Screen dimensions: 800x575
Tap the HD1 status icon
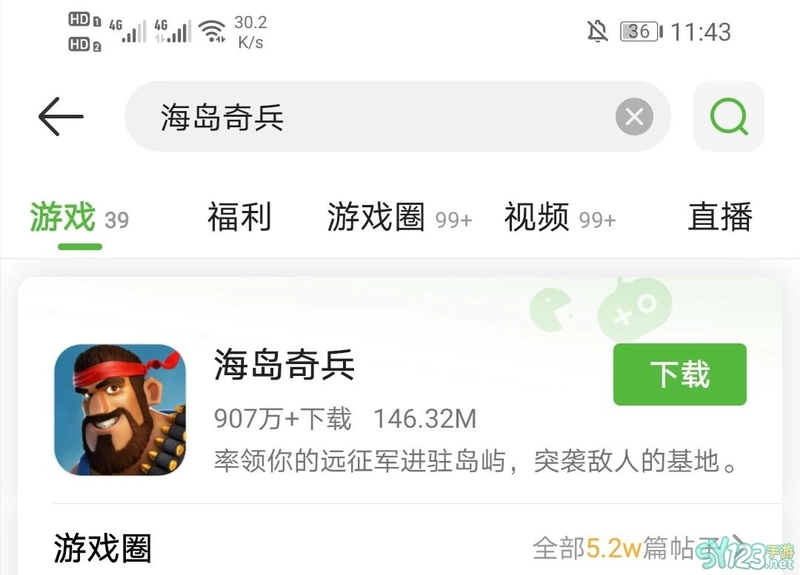[x=85, y=20]
